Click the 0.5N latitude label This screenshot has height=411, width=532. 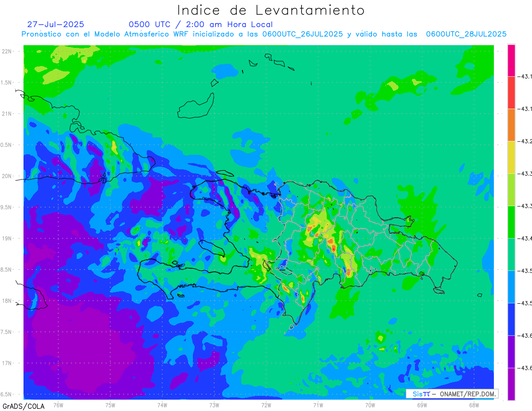(x=6, y=145)
